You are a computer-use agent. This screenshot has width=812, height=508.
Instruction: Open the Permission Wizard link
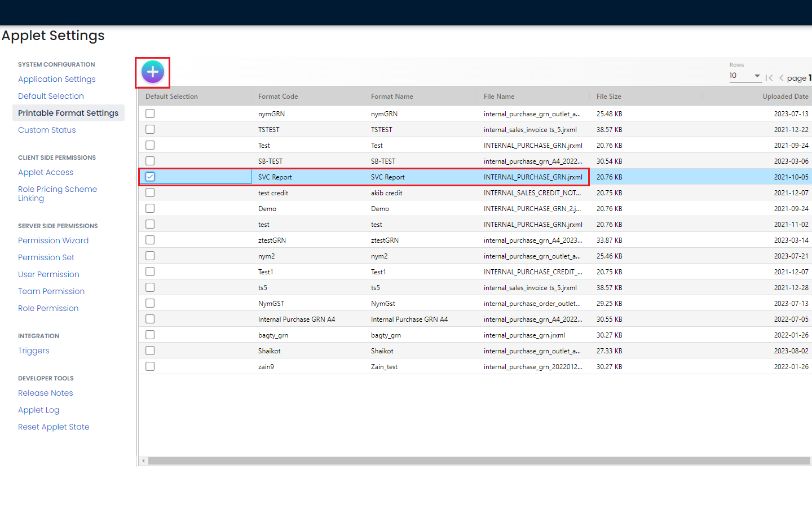[53, 240]
